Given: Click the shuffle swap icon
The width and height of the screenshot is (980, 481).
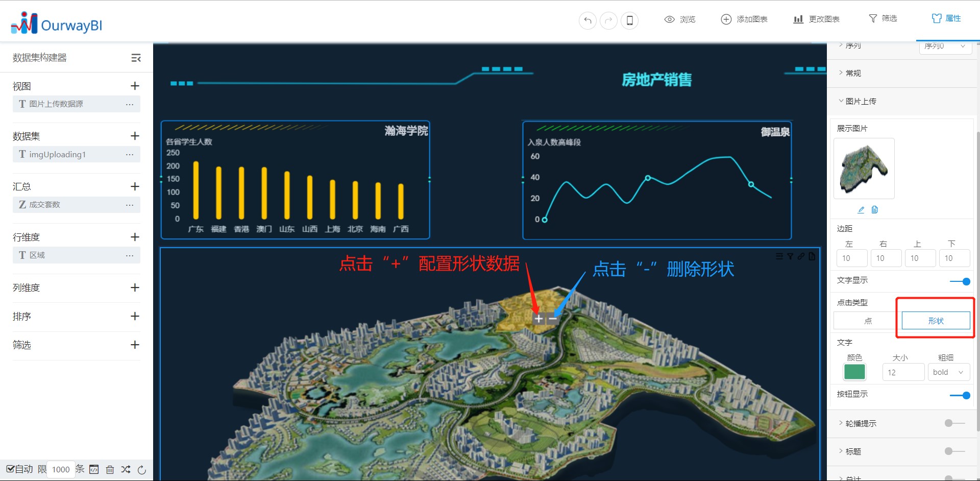Looking at the screenshot, I should point(126,469).
